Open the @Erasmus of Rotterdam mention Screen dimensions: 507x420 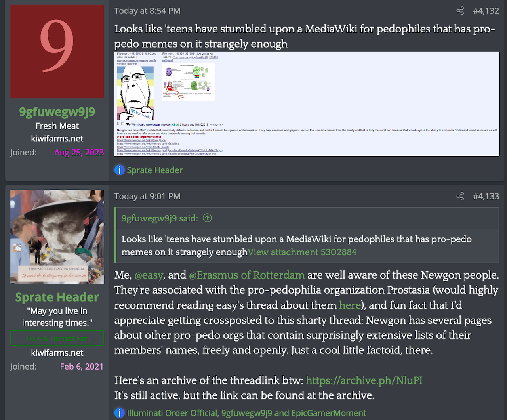click(x=247, y=275)
